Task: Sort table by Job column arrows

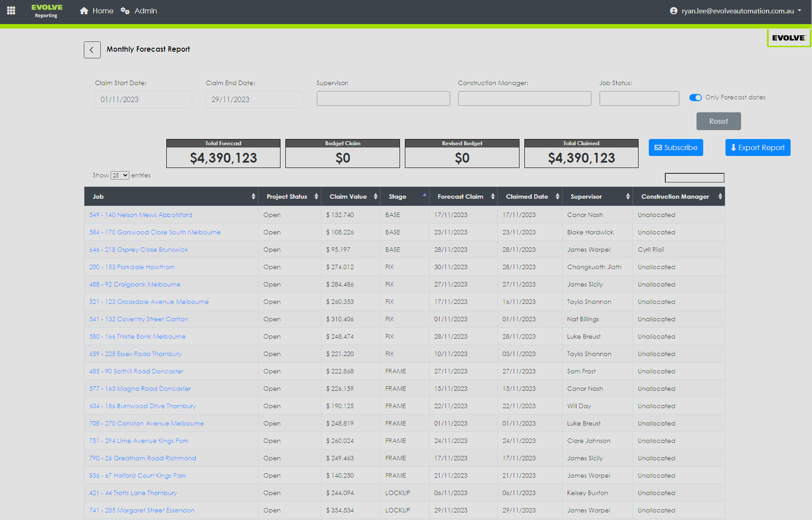Action: 253,197
